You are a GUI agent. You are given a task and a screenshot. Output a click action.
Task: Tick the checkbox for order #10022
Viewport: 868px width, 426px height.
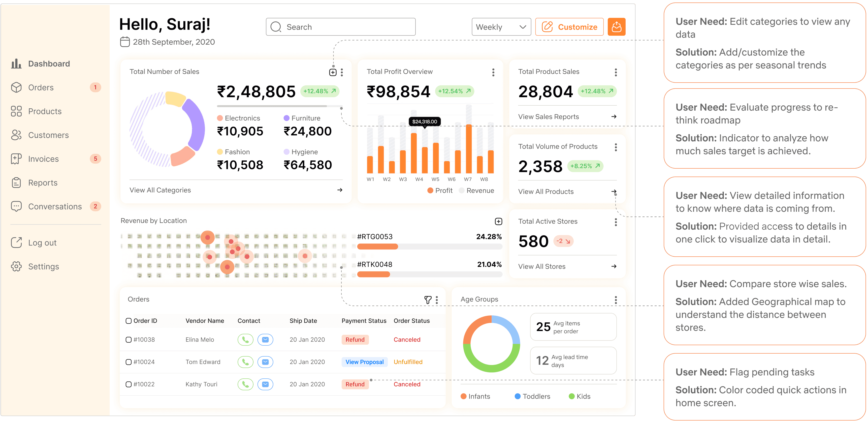point(129,384)
